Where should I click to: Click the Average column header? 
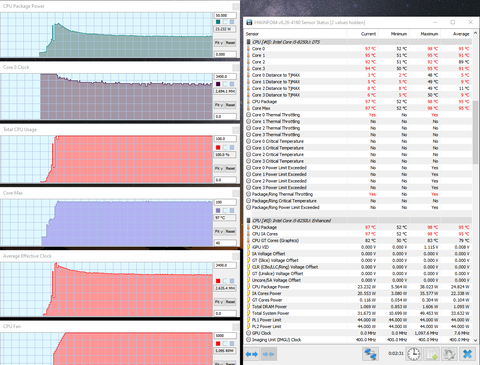(x=461, y=34)
